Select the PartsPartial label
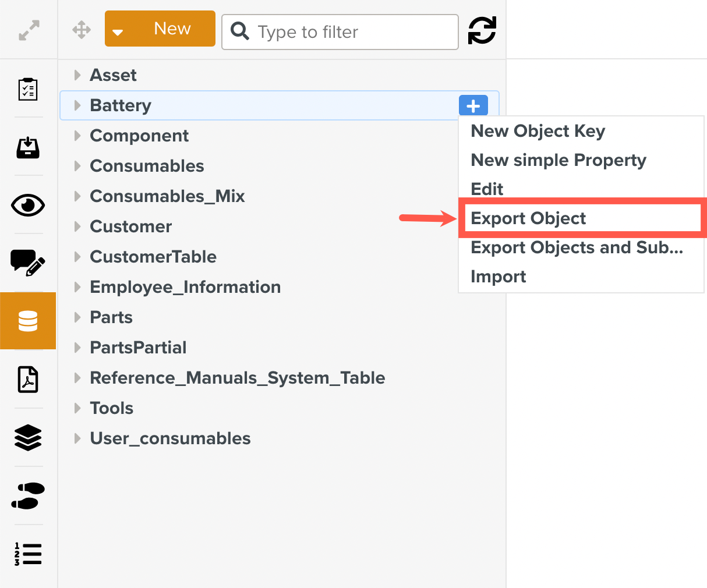707x588 pixels. (138, 348)
